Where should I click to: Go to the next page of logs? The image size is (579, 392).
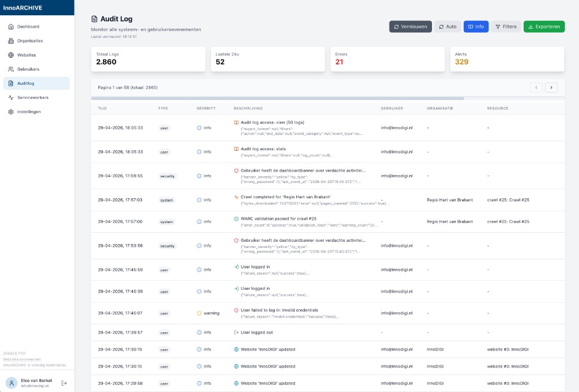coord(551,88)
